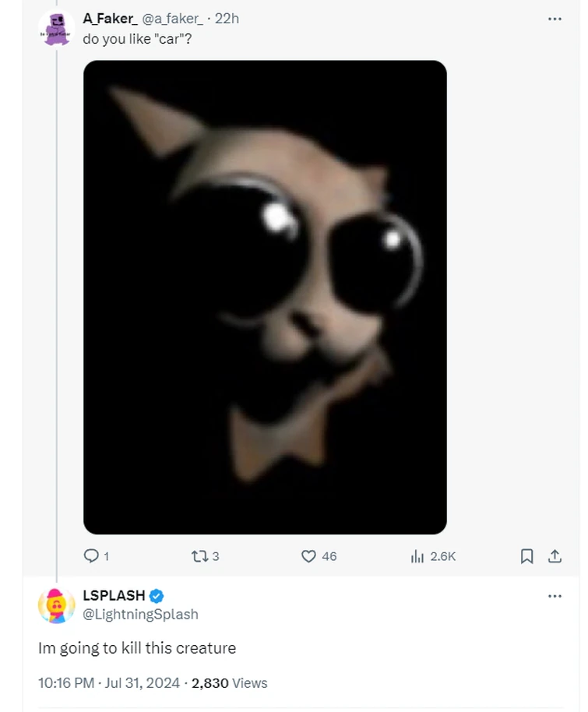Click the like count showing 46
This screenshot has width=588, height=712.
tap(329, 557)
